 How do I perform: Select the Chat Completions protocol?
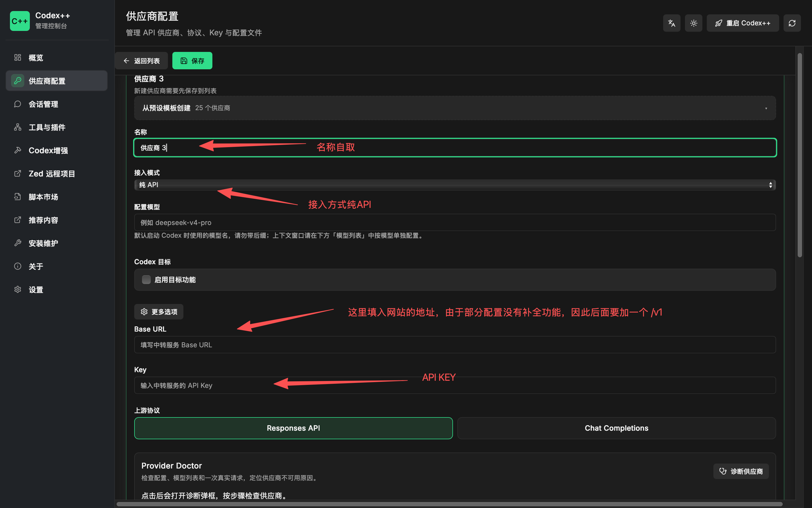coord(616,428)
